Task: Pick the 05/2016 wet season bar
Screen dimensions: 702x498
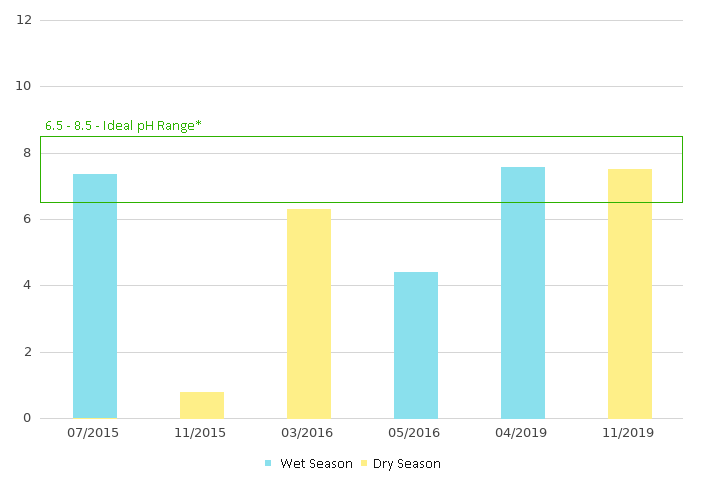Action: [x=416, y=345]
